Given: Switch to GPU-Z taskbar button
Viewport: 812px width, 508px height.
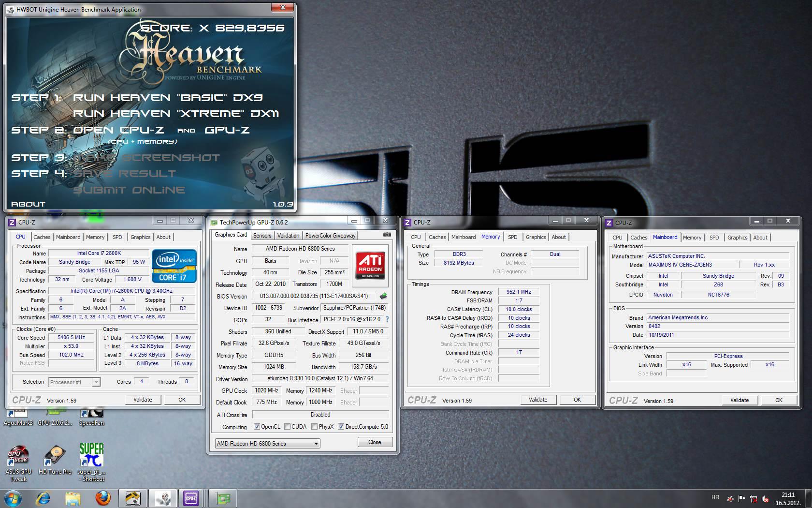Looking at the screenshot, I should [x=222, y=498].
